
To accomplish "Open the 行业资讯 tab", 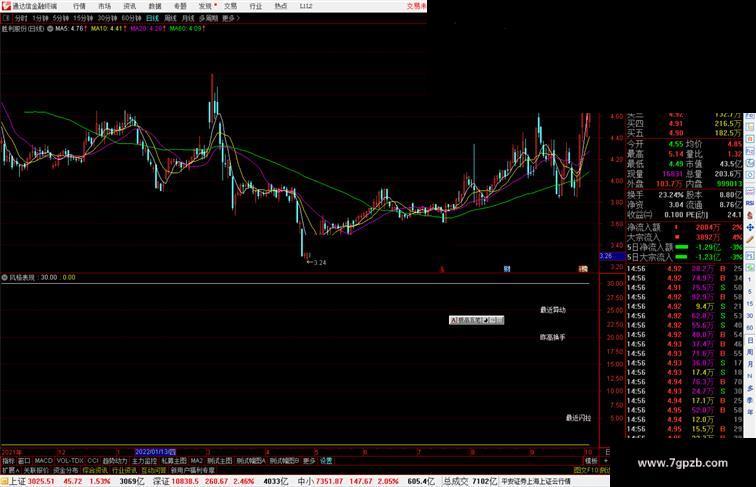I will (125, 470).
